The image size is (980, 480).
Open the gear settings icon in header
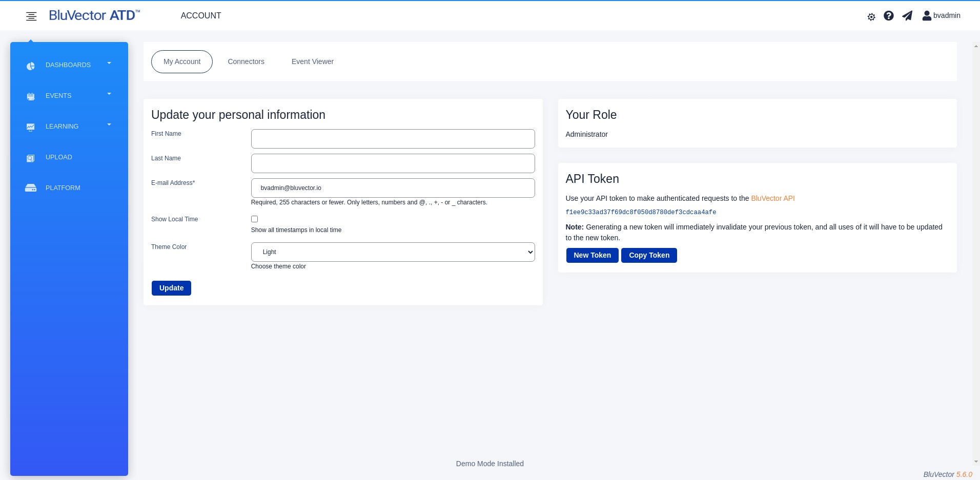(x=871, y=17)
